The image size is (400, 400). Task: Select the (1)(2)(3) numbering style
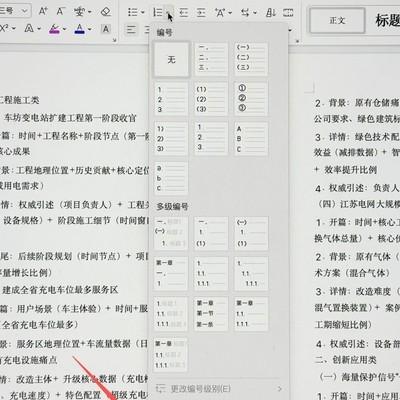pyautogui.click(x=211, y=99)
